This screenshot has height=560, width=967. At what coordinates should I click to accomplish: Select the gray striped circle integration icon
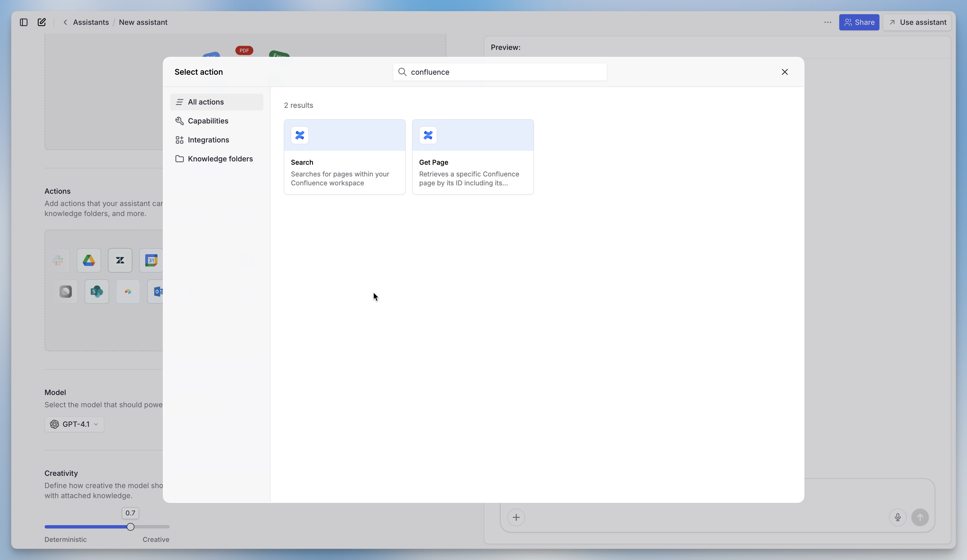coord(66,292)
